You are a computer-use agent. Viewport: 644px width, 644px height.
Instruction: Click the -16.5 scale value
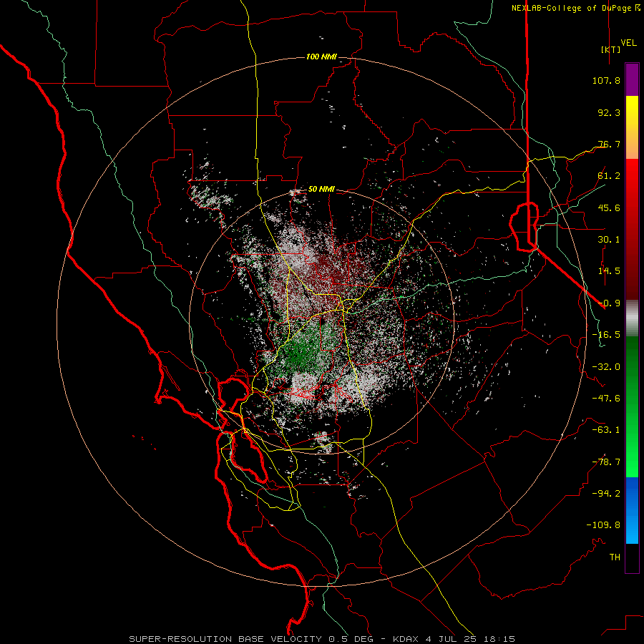coord(606,335)
